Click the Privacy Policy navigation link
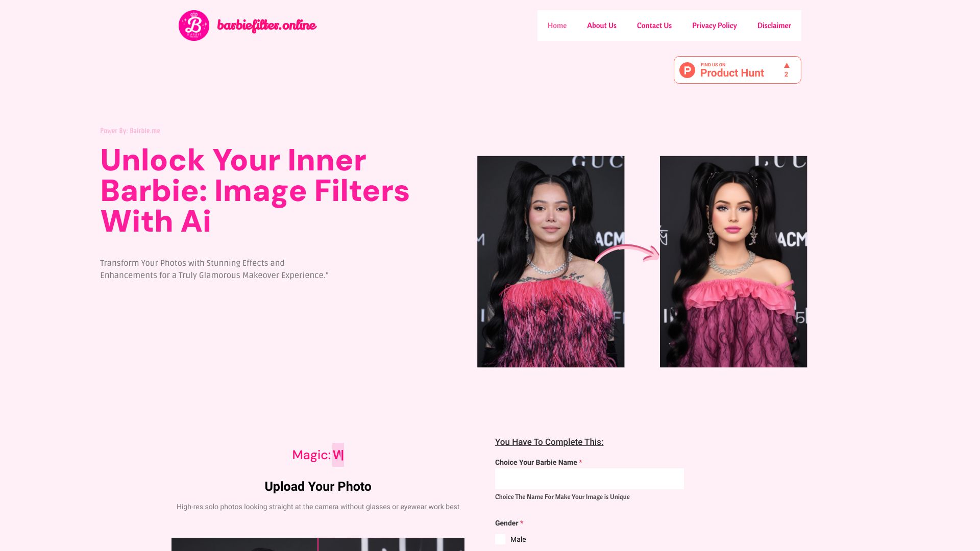980x551 pixels. [714, 25]
